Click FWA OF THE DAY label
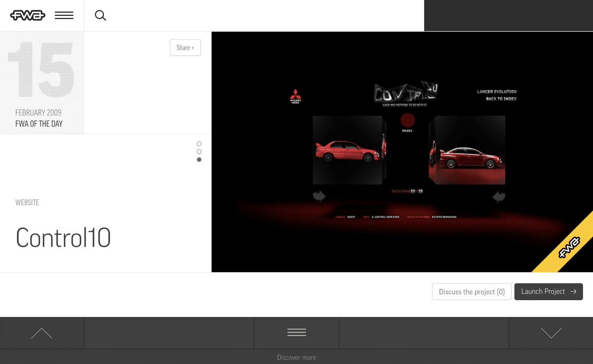This screenshot has width=593, height=364. click(39, 124)
